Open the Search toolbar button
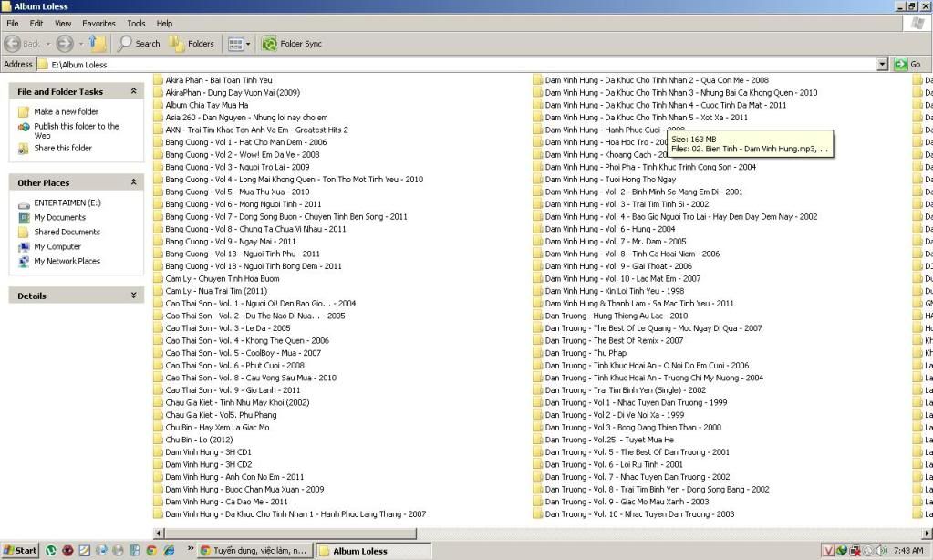The image size is (933, 560). (139, 44)
